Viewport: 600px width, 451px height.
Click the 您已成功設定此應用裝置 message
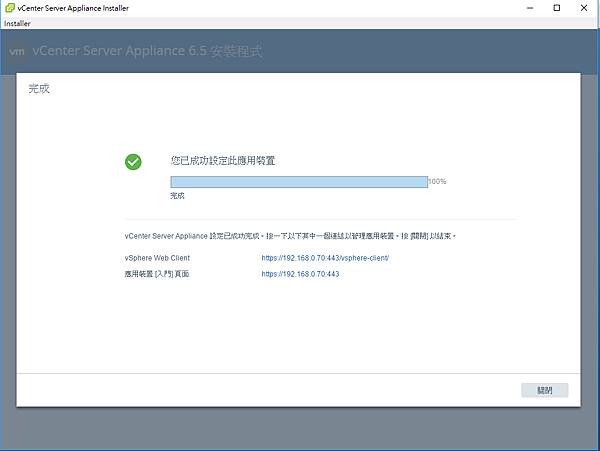(223, 161)
